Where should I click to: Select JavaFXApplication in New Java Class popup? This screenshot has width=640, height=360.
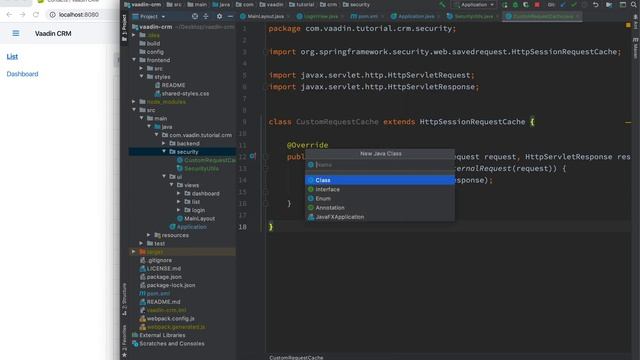380,217
